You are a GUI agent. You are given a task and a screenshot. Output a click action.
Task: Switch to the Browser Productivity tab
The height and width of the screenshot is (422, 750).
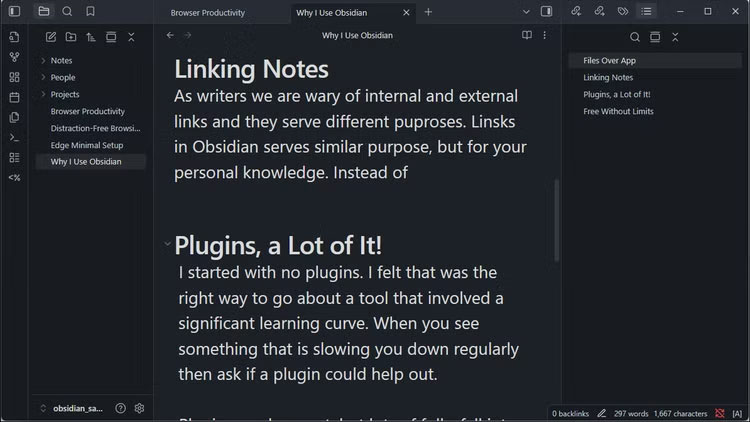point(208,12)
